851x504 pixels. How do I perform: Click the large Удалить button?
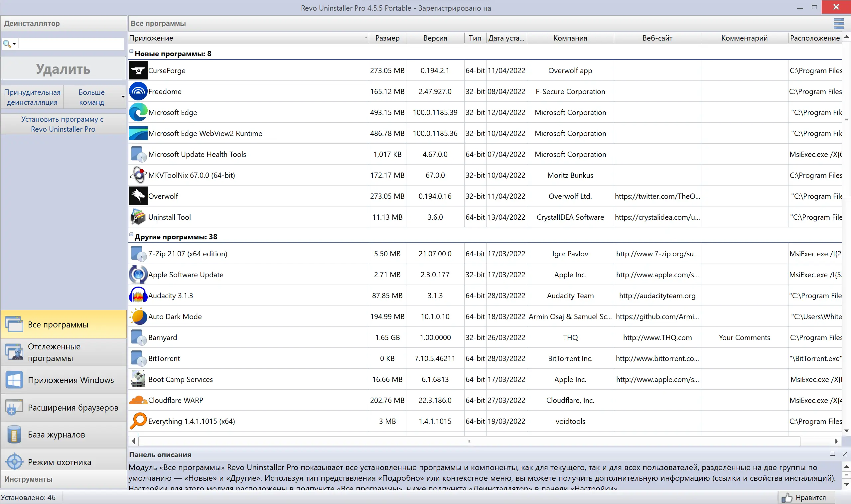point(63,69)
